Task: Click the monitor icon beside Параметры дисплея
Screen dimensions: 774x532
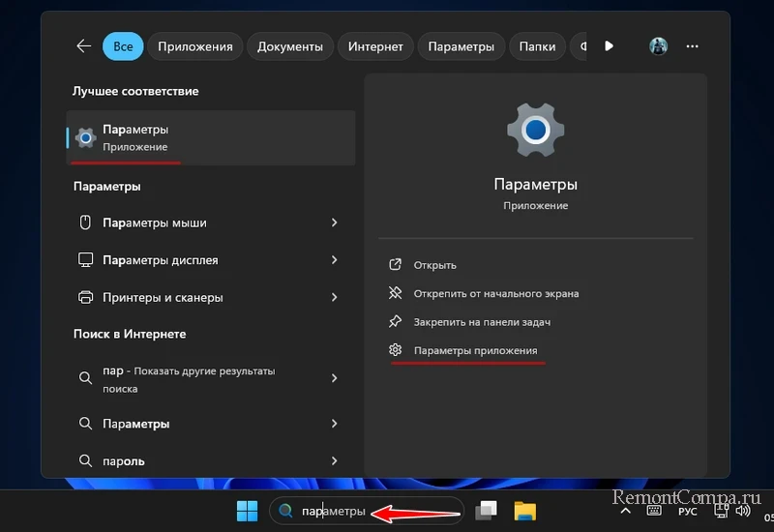Action: click(85, 259)
